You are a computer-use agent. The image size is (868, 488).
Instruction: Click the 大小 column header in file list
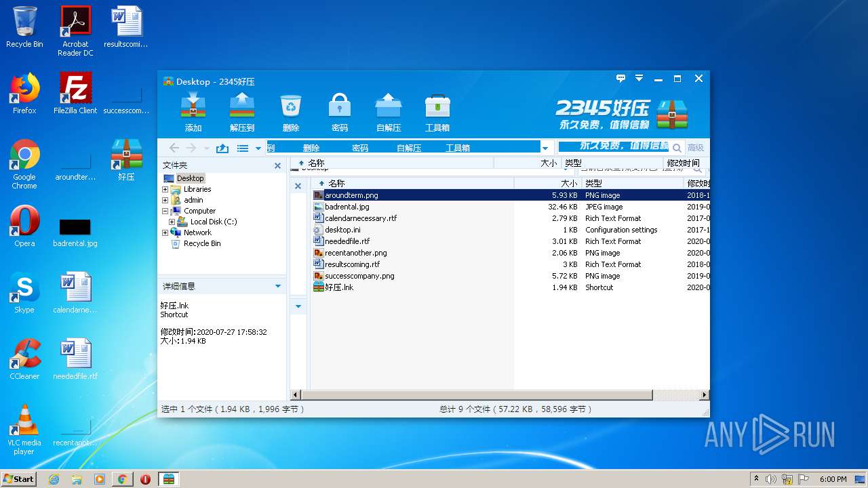tap(548, 183)
